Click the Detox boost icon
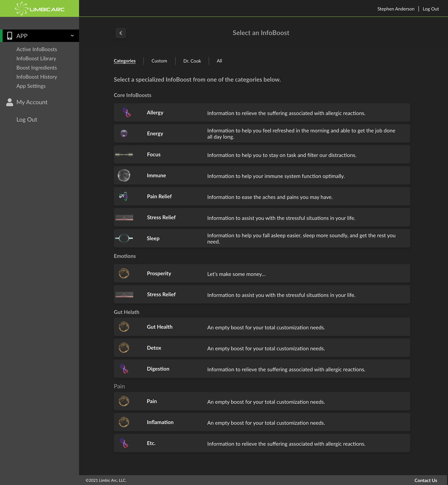Image resolution: width=448 pixels, height=485 pixels. point(124,348)
